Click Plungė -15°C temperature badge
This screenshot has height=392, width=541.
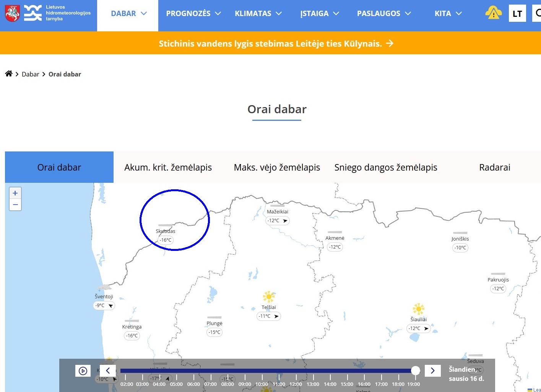(214, 332)
